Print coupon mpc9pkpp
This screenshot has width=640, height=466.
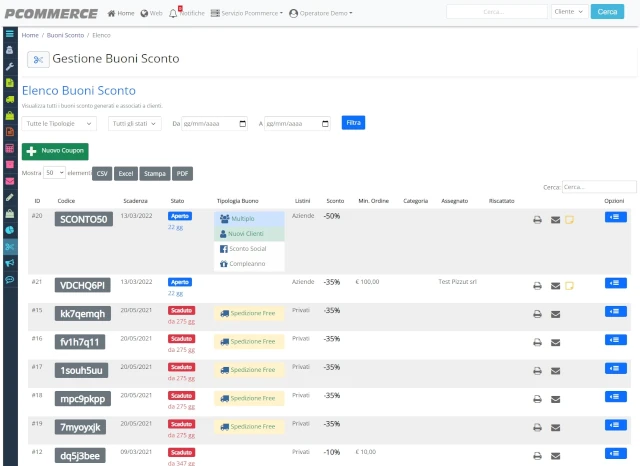538,399
